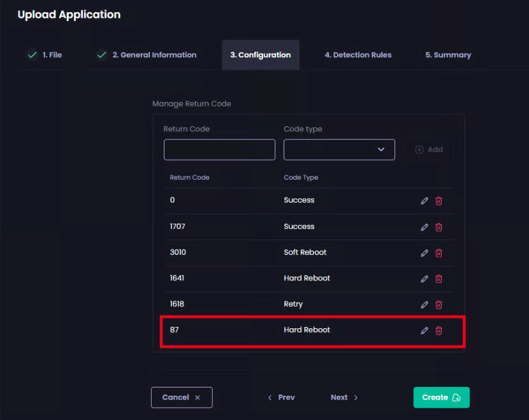Switch to 2. General Information step

147,55
